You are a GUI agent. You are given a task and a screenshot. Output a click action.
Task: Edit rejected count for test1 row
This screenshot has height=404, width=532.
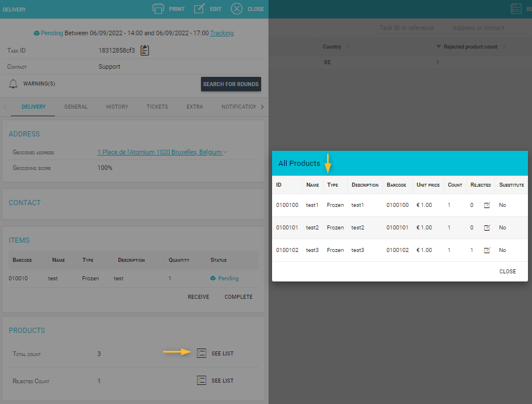487,205
